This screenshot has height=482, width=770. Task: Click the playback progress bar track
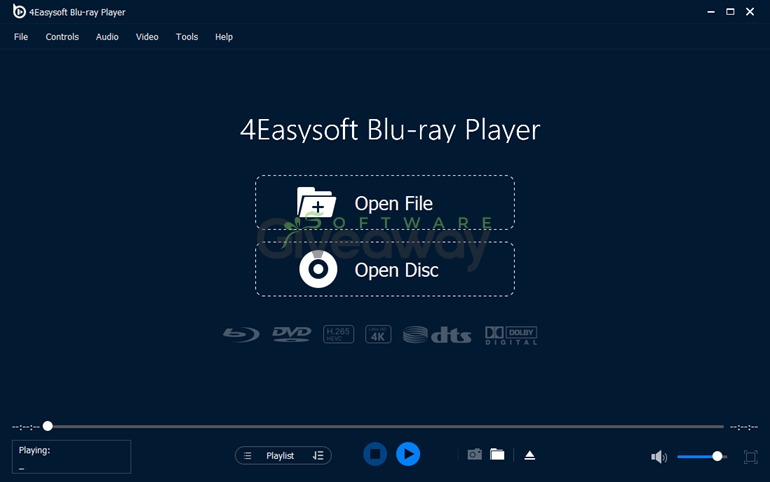coord(385,427)
